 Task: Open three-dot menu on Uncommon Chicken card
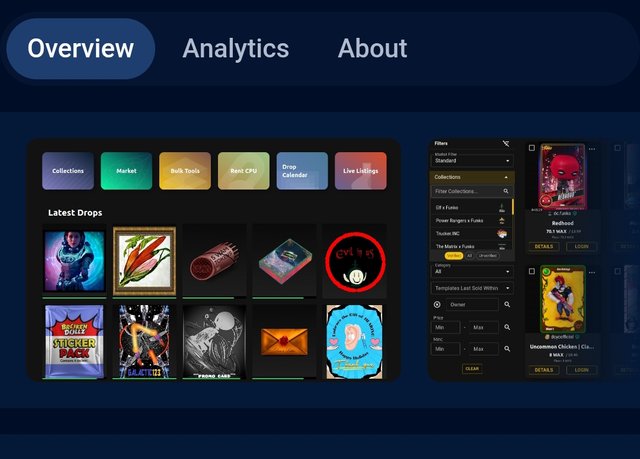(592, 272)
